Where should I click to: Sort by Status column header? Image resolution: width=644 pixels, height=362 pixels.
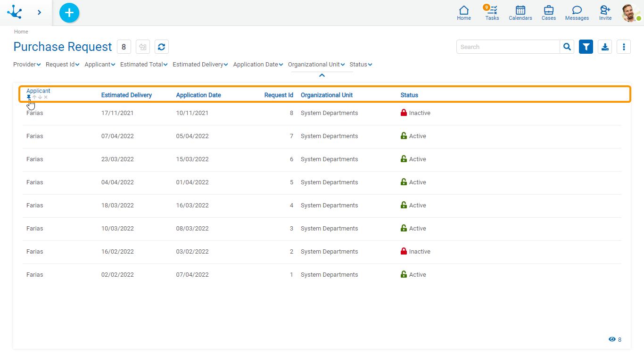[x=409, y=95]
